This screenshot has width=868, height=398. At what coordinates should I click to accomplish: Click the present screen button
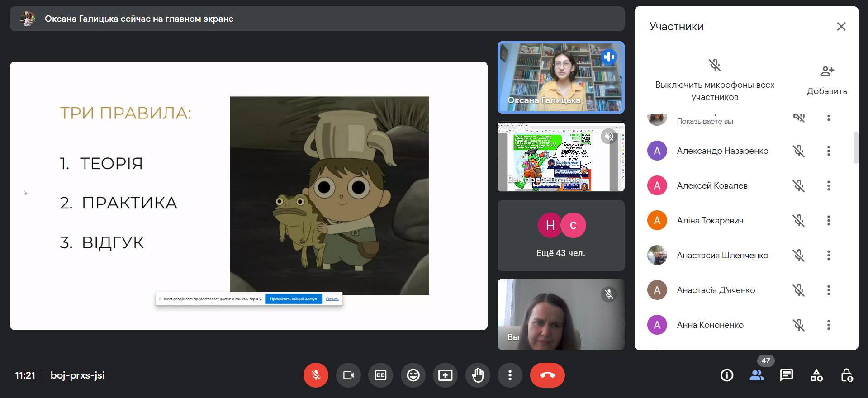(446, 375)
